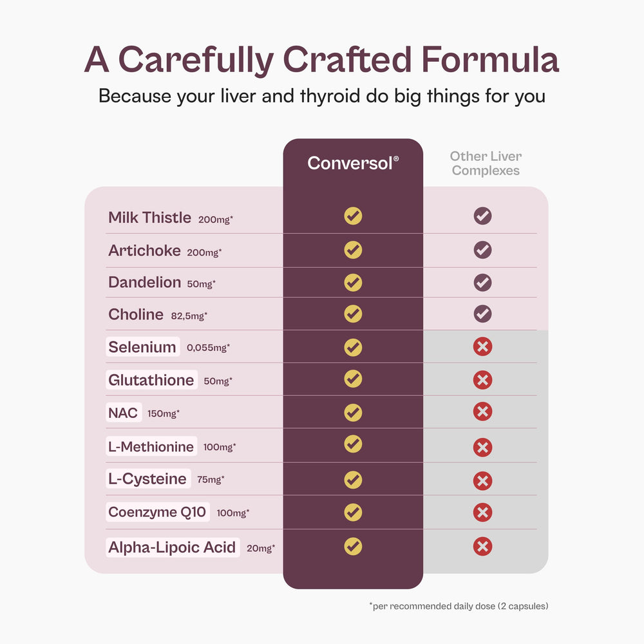Click the dark checkmark for Artichoke
This screenshot has width=644, height=644.
click(x=482, y=250)
